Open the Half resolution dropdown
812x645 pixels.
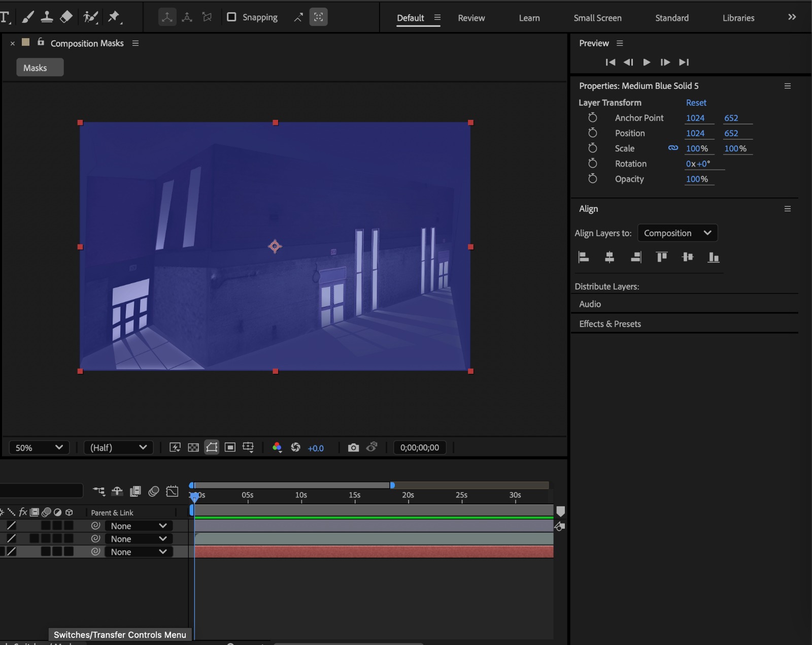click(118, 447)
